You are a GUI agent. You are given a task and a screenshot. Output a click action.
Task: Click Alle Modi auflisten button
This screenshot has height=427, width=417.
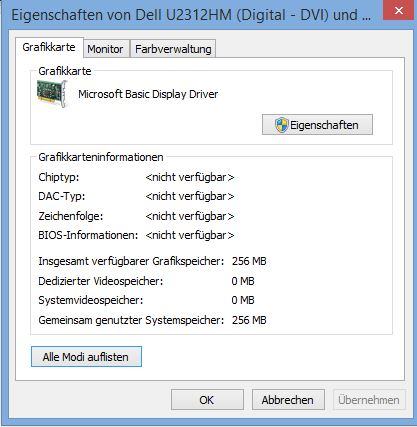click(86, 357)
